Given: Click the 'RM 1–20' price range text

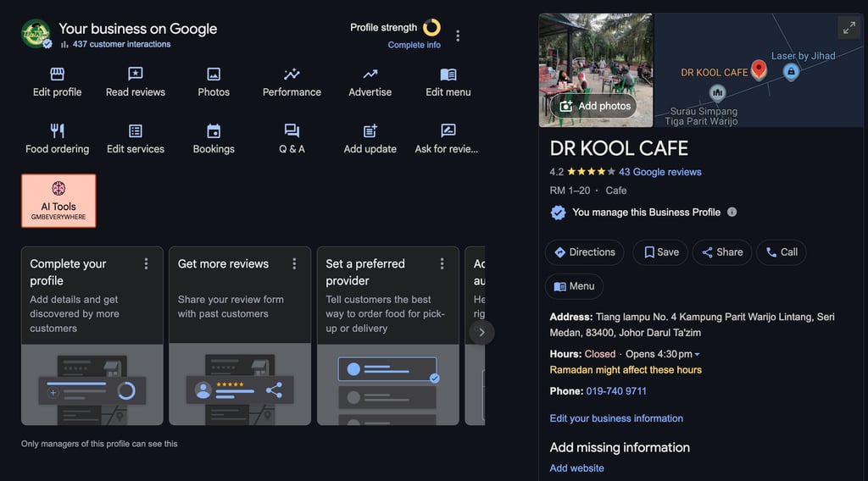Looking at the screenshot, I should tap(570, 191).
